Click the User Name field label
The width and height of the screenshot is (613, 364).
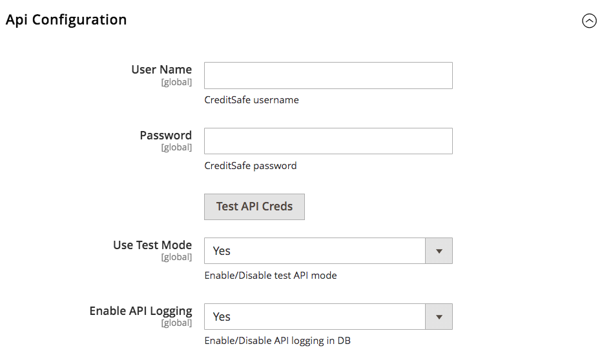coord(161,70)
